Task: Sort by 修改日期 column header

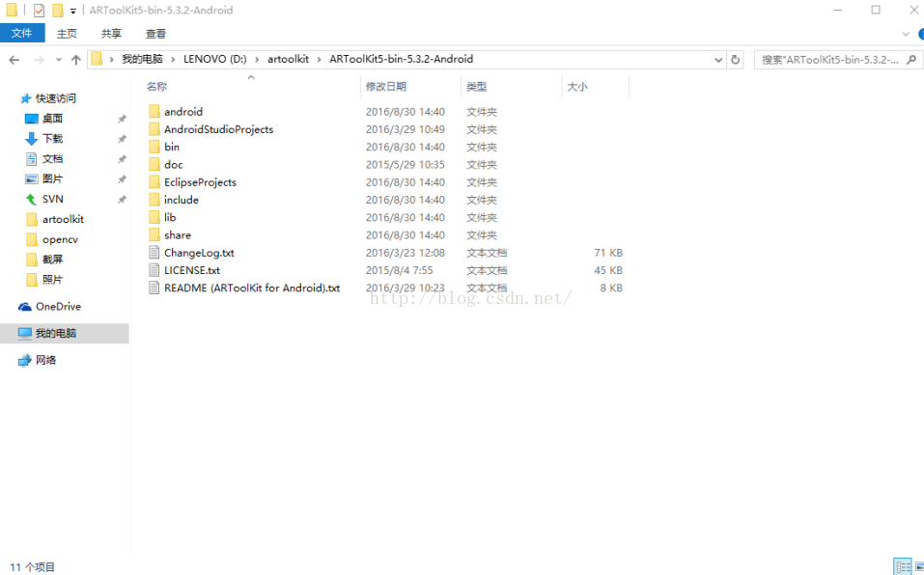Action: pyautogui.click(x=386, y=87)
